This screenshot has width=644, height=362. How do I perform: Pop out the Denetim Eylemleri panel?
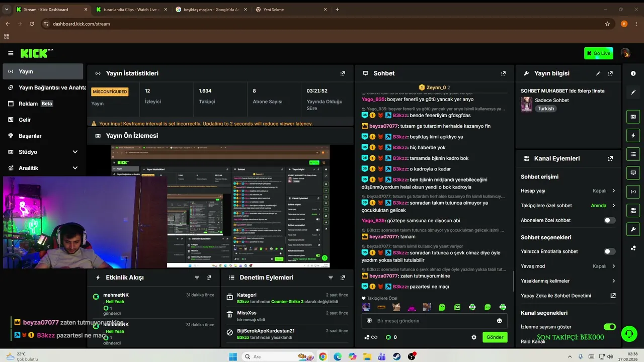[x=343, y=278]
